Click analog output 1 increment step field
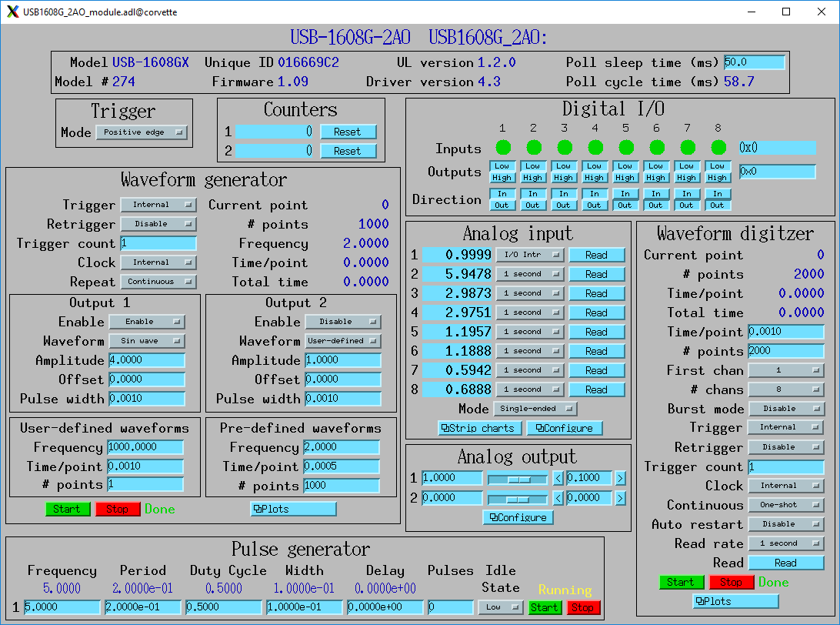This screenshot has height=625, width=840. coord(589,477)
